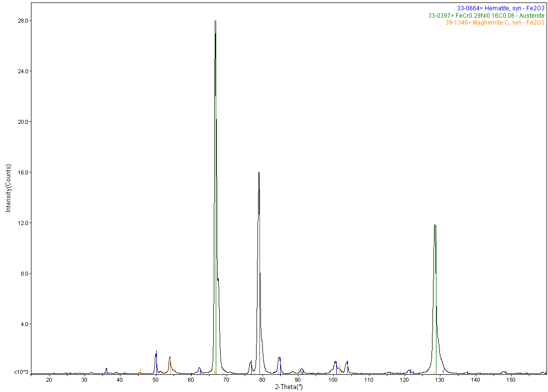Click the 16.0 intensity axis label
548x392 pixels.
[24, 172]
